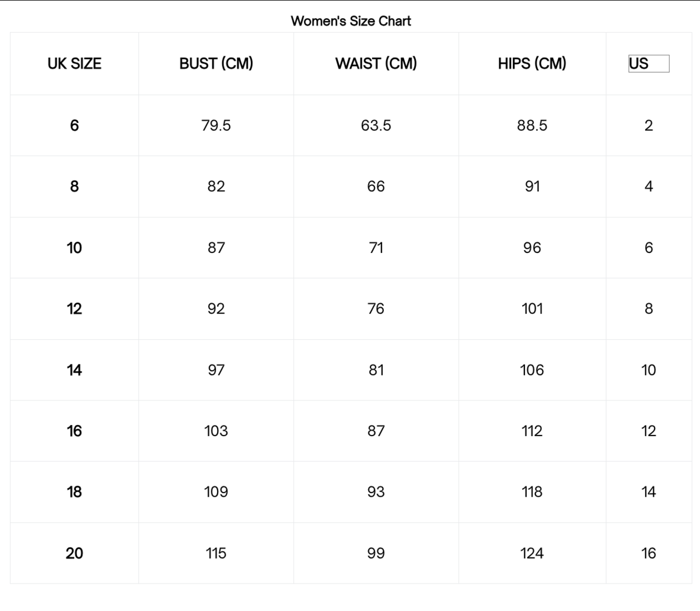Click the US header input field
This screenshot has width=700, height=611.
tap(648, 64)
